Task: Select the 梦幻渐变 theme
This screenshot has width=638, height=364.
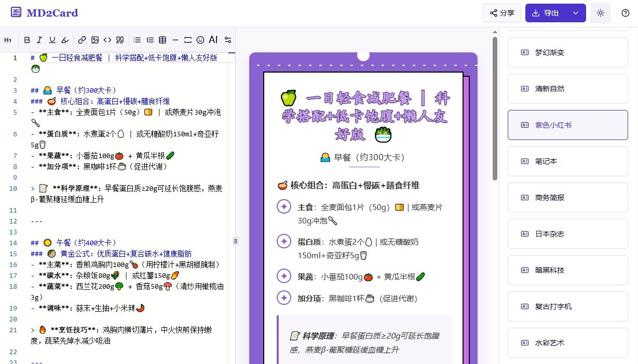Action: coord(568,52)
